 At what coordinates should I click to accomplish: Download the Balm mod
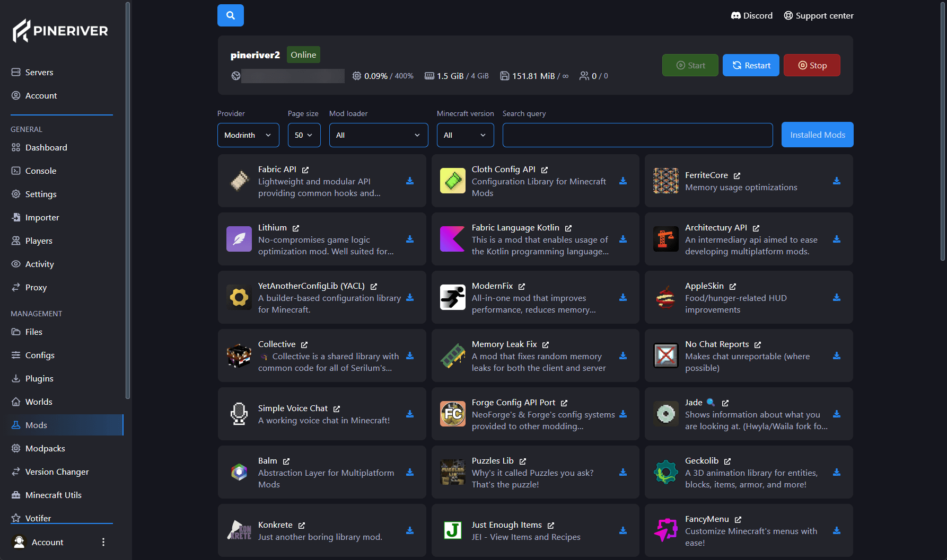tap(410, 472)
